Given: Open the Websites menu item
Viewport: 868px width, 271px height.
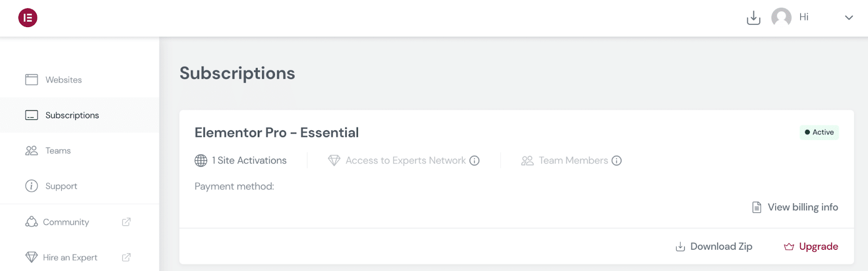Looking at the screenshot, I should (63, 80).
